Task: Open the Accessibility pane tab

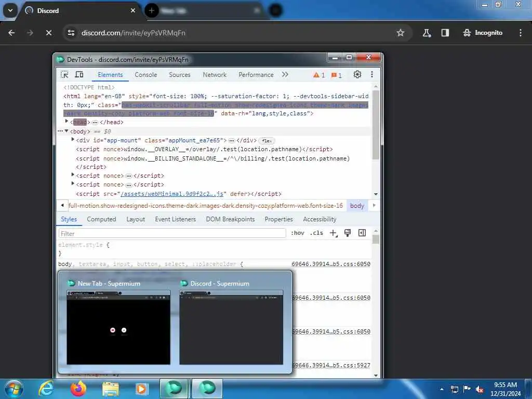Action: pos(320,219)
